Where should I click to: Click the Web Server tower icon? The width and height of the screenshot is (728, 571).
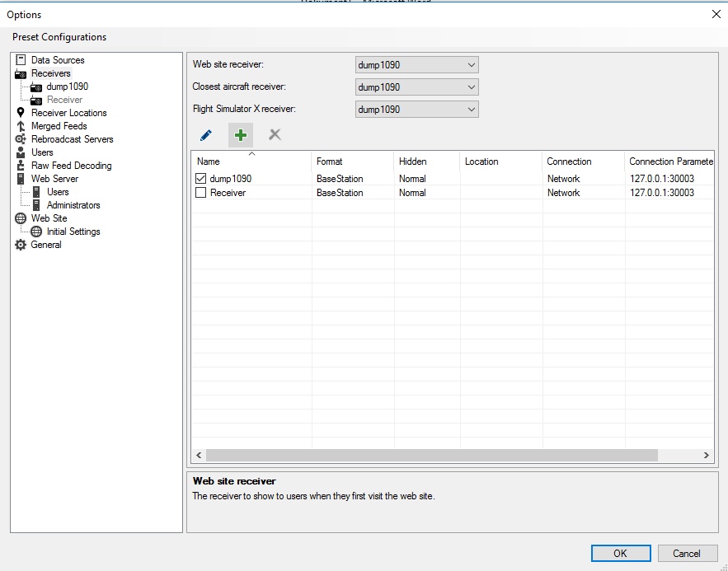click(x=21, y=179)
